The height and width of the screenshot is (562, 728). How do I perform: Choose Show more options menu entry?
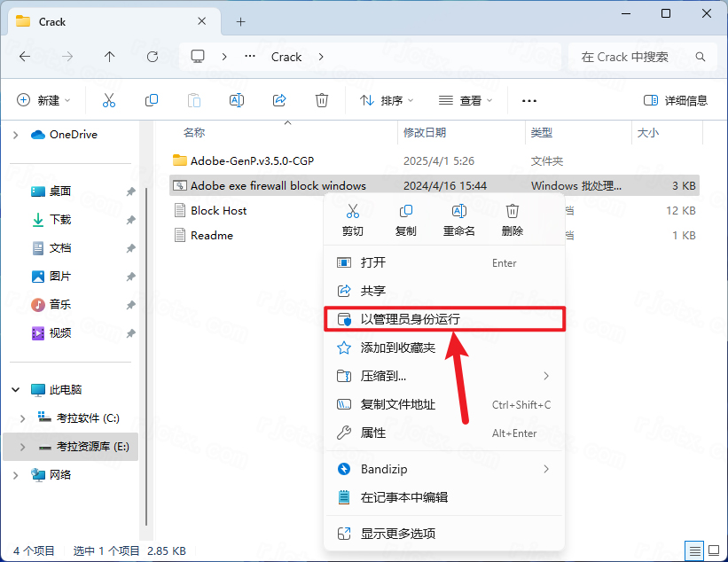pos(398,534)
